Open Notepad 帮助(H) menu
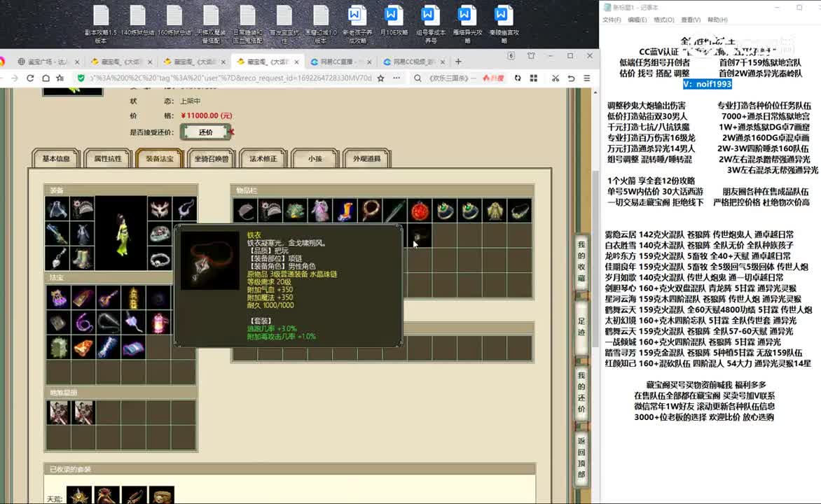821x504 pixels. (x=717, y=20)
